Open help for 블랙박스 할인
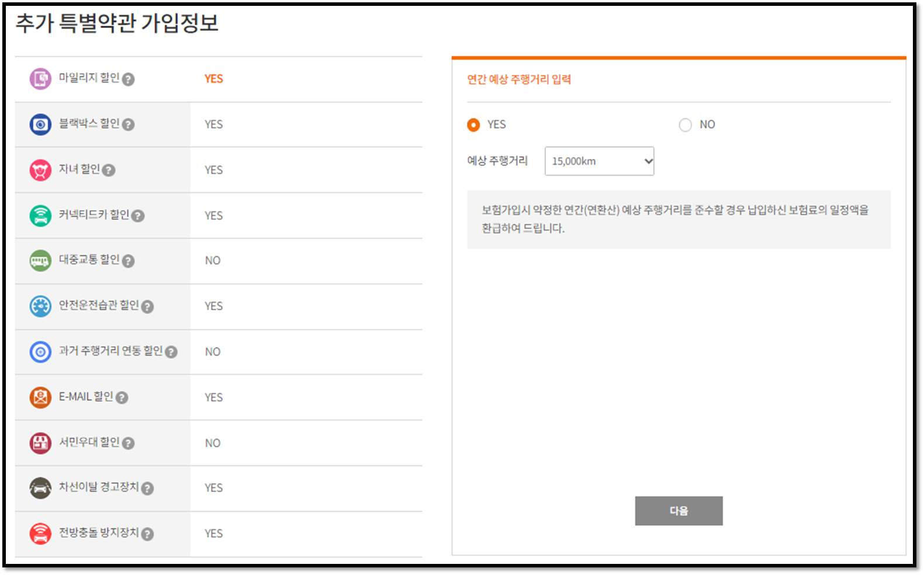 coord(129,124)
